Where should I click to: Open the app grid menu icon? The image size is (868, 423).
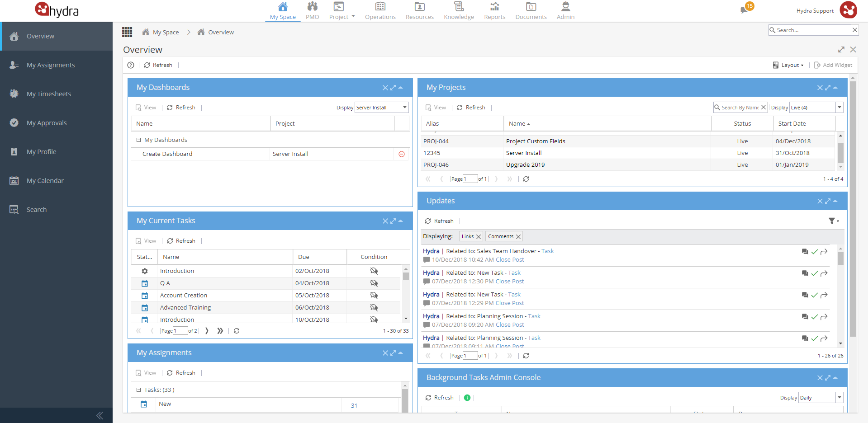point(127,32)
